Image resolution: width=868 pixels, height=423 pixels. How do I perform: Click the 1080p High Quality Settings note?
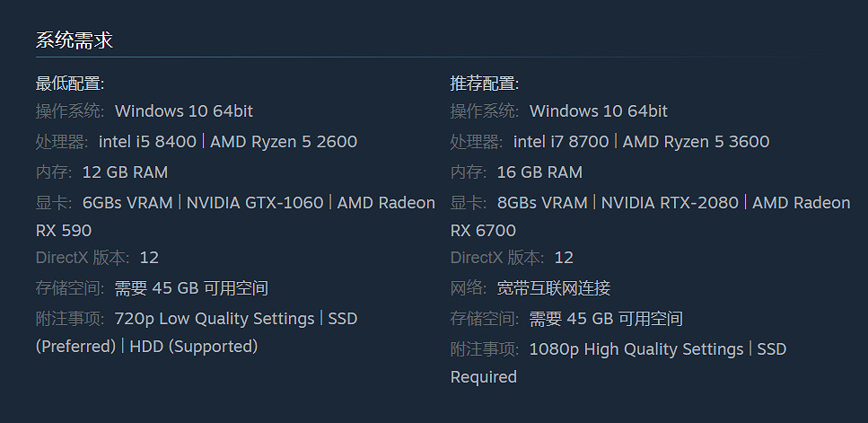tap(636, 349)
